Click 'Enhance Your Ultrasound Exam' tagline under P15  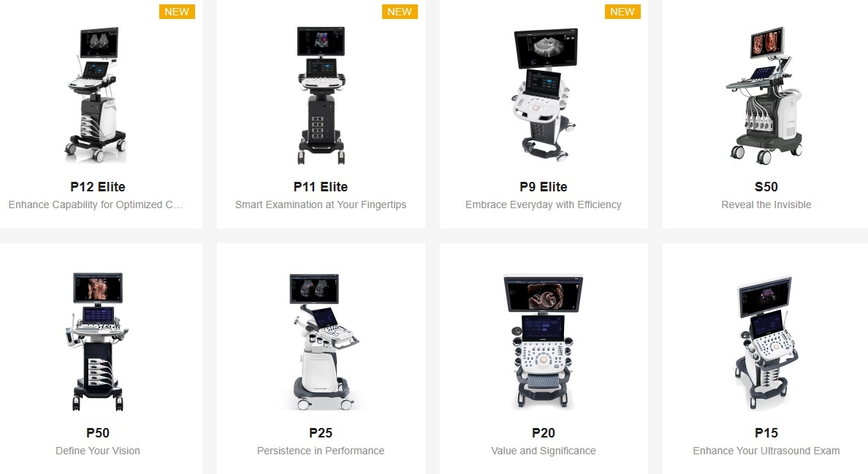coord(766,451)
